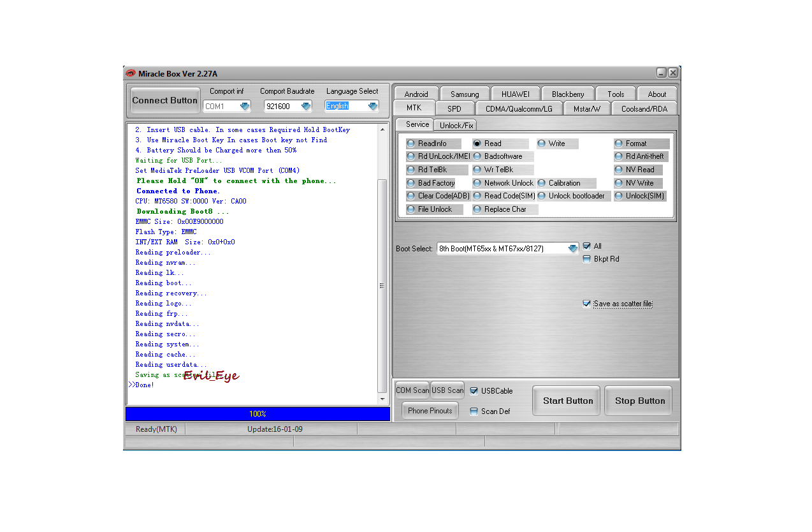Select the Replace Char radio option
Viewport: 812px width, 532px height.
point(505,209)
